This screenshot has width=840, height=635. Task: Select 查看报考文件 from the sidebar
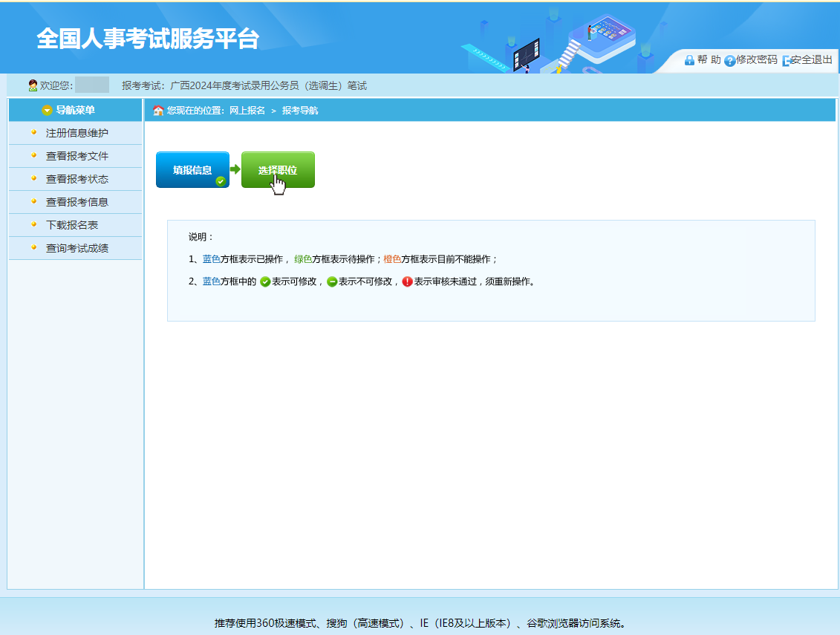(77, 156)
